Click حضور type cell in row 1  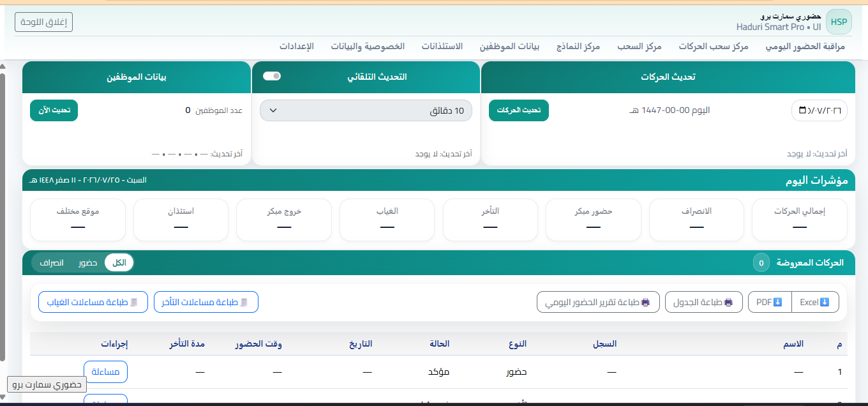point(516,372)
